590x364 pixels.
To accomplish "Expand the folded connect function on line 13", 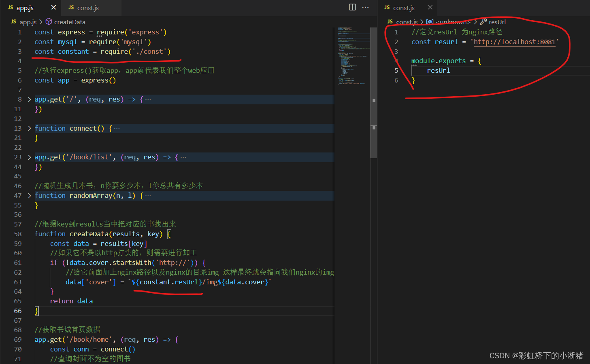I will [28, 128].
